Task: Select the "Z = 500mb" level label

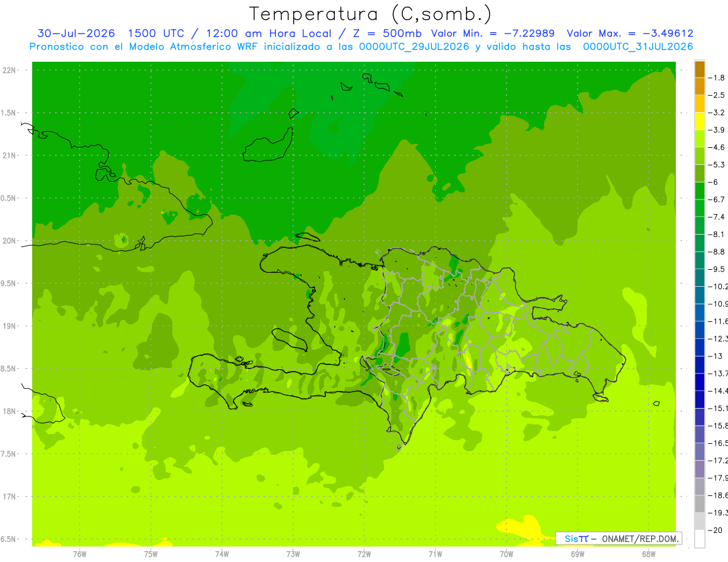Action: tap(388, 33)
